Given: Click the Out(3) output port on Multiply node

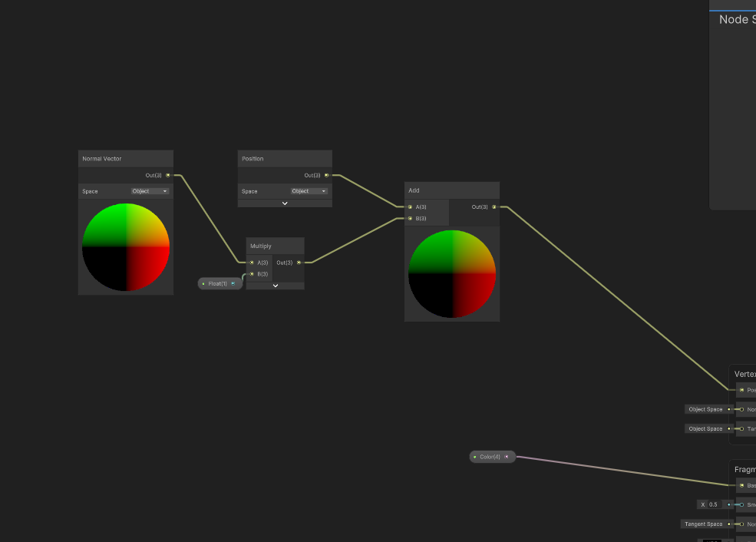Looking at the screenshot, I should pyautogui.click(x=299, y=263).
